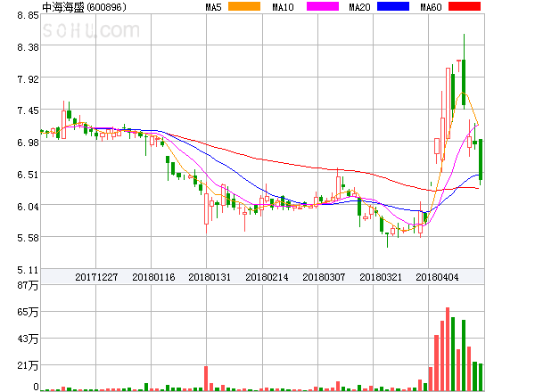The image size is (535, 392).
Task: Click the tallest red volume bar
Action: (448, 349)
